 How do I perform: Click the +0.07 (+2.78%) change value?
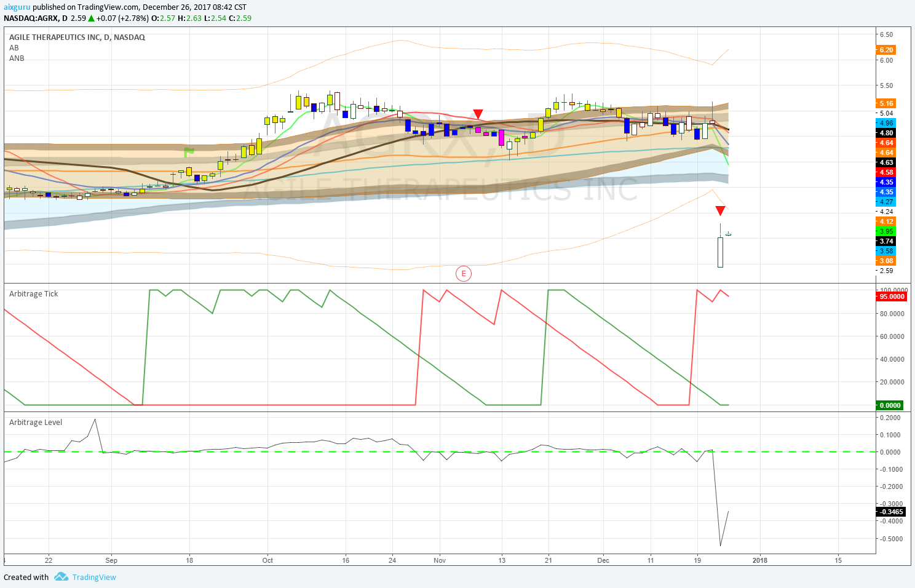pos(122,18)
